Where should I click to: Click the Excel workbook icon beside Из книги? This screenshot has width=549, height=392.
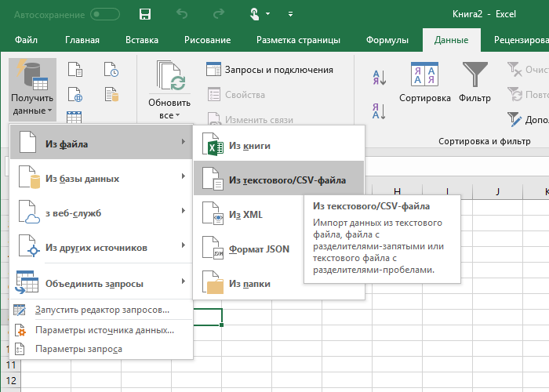(x=213, y=143)
